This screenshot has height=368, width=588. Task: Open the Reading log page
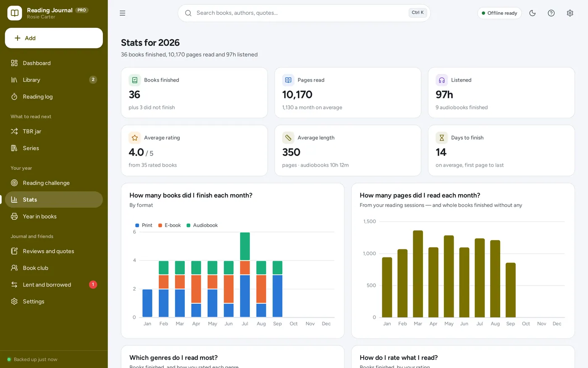(x=54, y=97)
